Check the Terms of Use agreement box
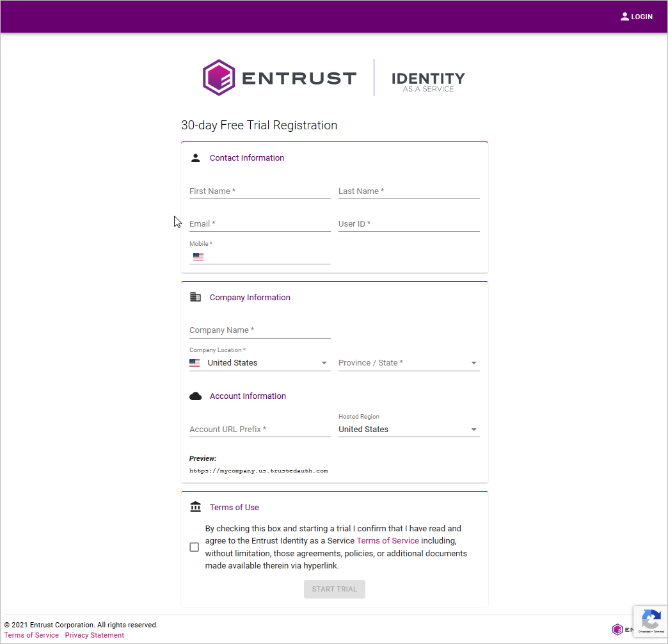Viewport: 668px width, 644px height. pos(195,547)
